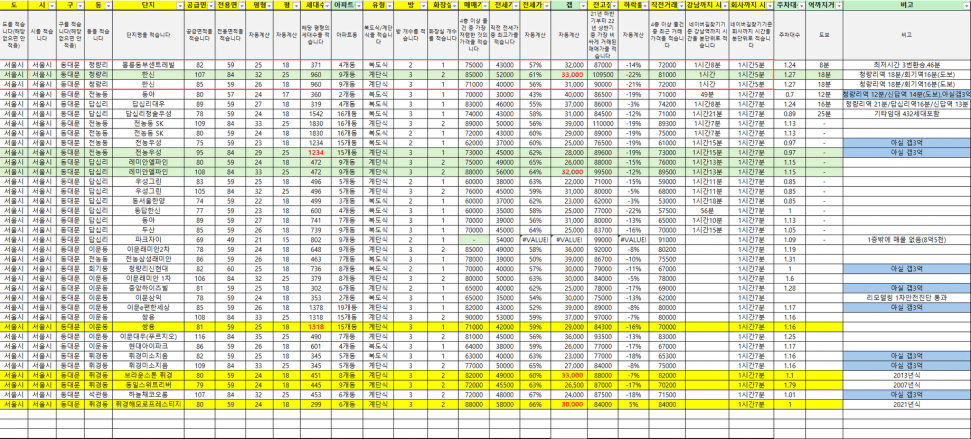Select the 비고 header cell
Image resolution: width=971 pixels, height=439 pixels.
pos(907,5)
